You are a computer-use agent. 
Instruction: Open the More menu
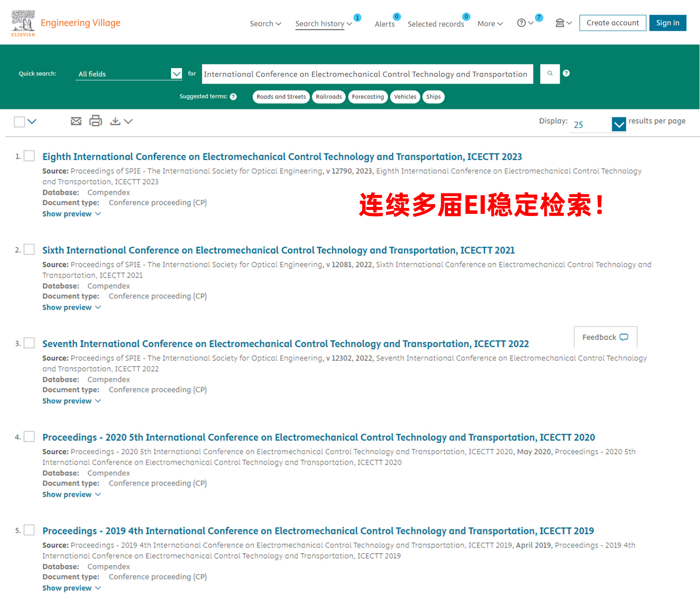point(490,24)
